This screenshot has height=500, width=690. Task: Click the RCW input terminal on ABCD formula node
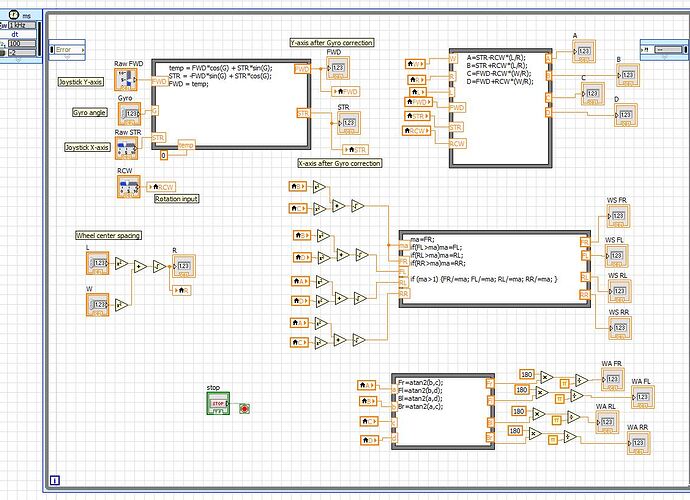coord(457,143)
